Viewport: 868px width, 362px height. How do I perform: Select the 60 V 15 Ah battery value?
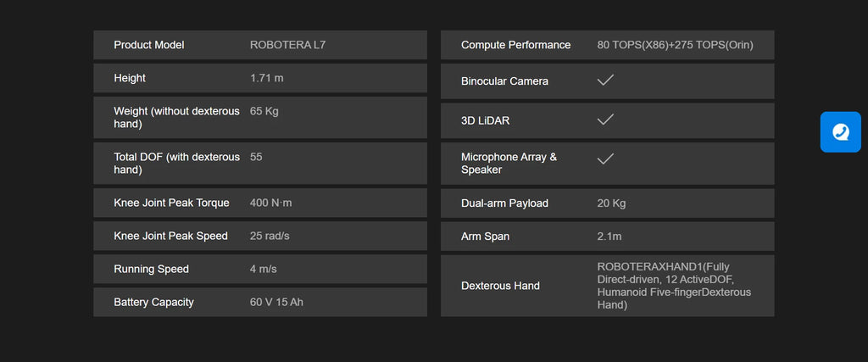(x=277, y=302)
